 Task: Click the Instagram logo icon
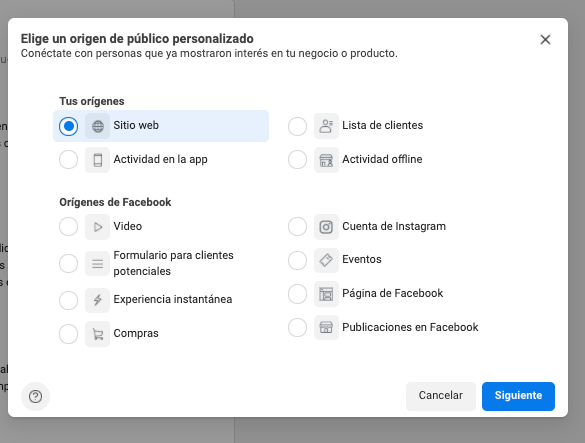pyautogui.click(x=326, y=227)
